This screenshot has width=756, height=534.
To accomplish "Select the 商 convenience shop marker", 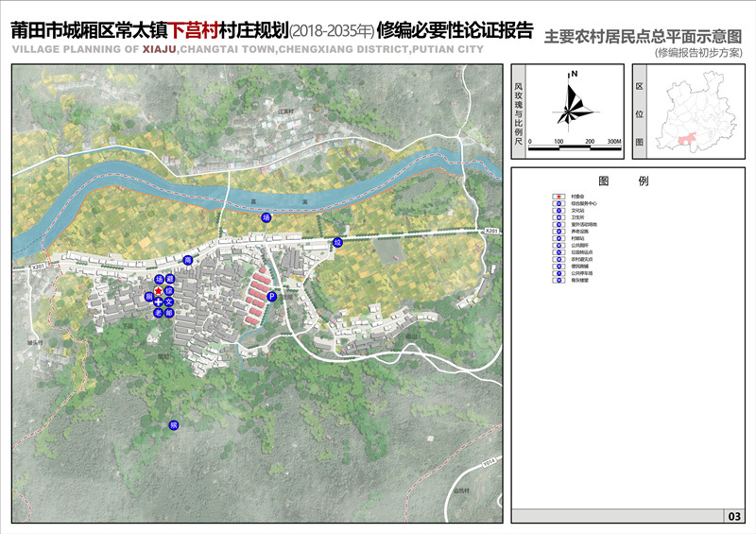I will pos(187,260).
